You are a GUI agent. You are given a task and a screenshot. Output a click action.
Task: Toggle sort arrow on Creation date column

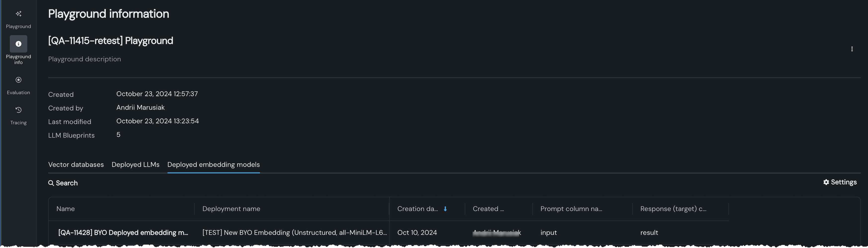click(x=445, y=209)
